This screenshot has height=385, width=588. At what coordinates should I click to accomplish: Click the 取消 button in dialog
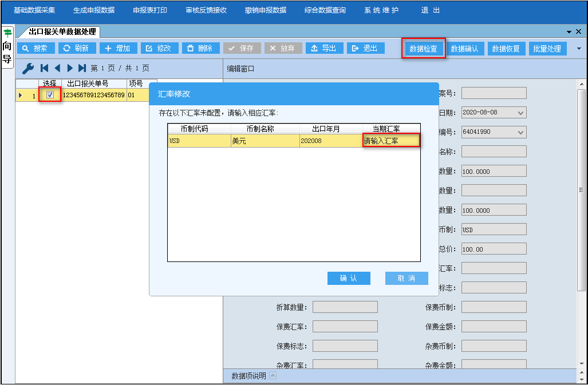pyautogui.click(x=407, y=278)
